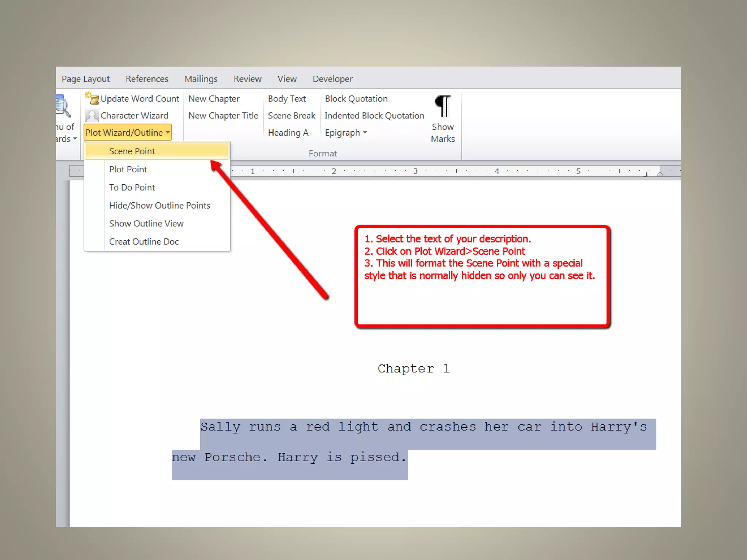Select Scene Point from the menu
Image resolution: width=747 pixels, height=560 pixels.
(132, 151)
